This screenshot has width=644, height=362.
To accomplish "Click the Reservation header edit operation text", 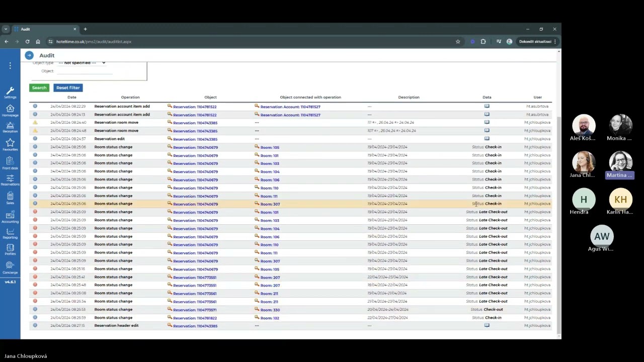I will [x=116, y=325].
